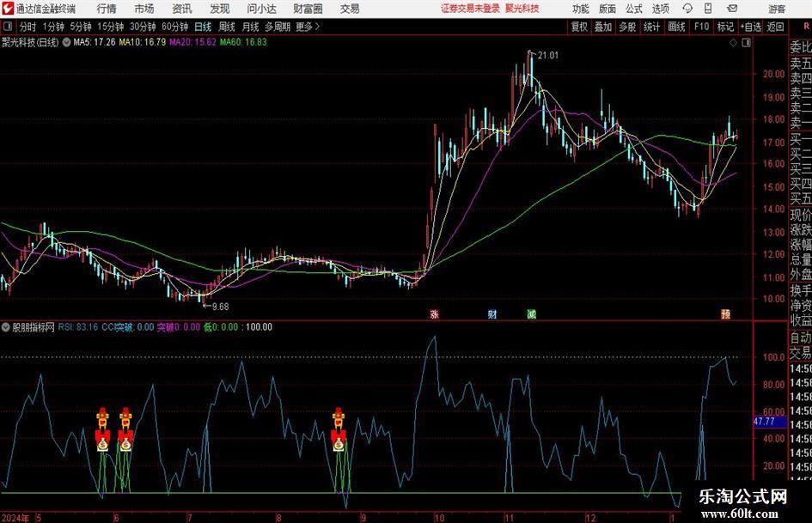This screenshot has width=812, height=523.
Task: Open the 功能 menu
Action: pos(581,9)
